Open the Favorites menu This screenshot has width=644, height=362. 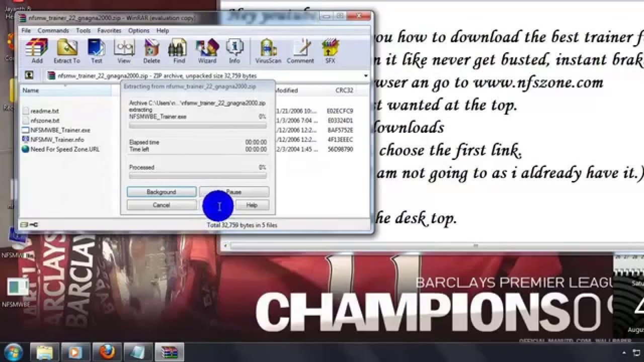coord(109,31)
